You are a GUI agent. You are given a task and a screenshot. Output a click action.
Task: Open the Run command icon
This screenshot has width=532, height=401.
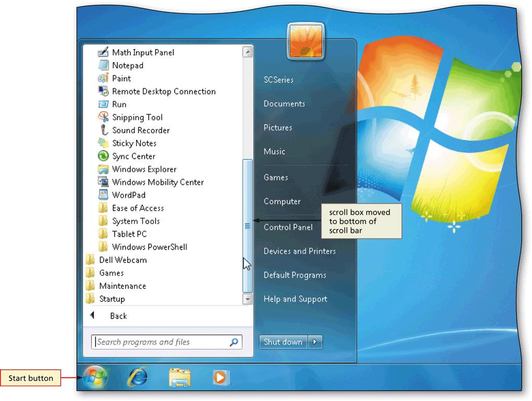(103, 104)
